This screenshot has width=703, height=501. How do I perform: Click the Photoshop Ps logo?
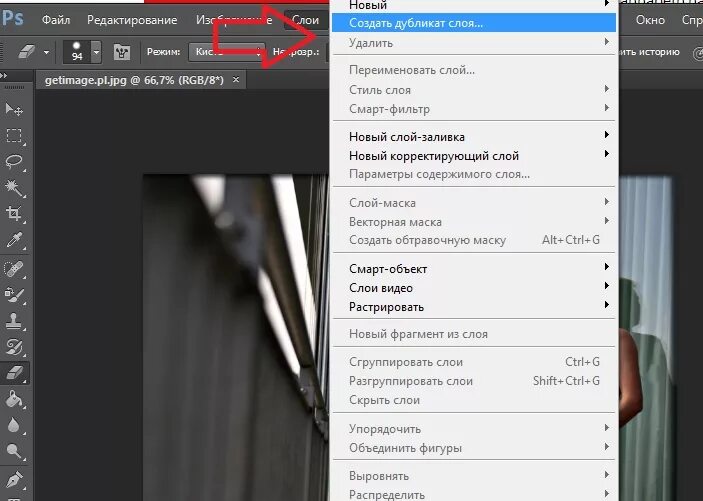click(13, 19)
